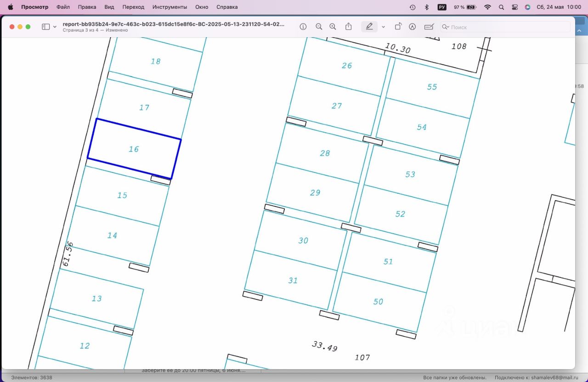The width and height of the screenshot is (588, 382).
Task: Click the dimension label 10.30
Action: click(x=398, y=48)
